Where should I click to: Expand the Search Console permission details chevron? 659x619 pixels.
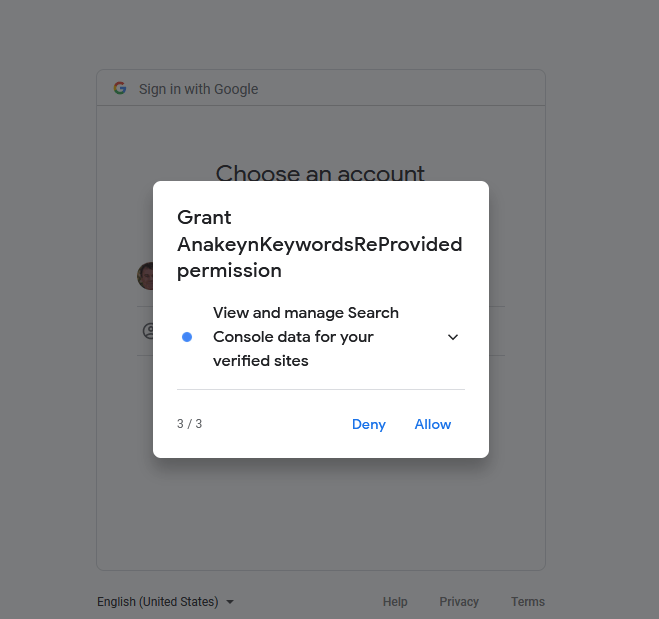(453, 337)
